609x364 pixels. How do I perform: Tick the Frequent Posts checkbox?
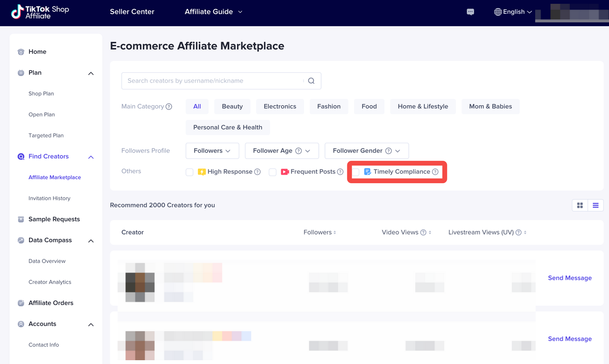273,172
